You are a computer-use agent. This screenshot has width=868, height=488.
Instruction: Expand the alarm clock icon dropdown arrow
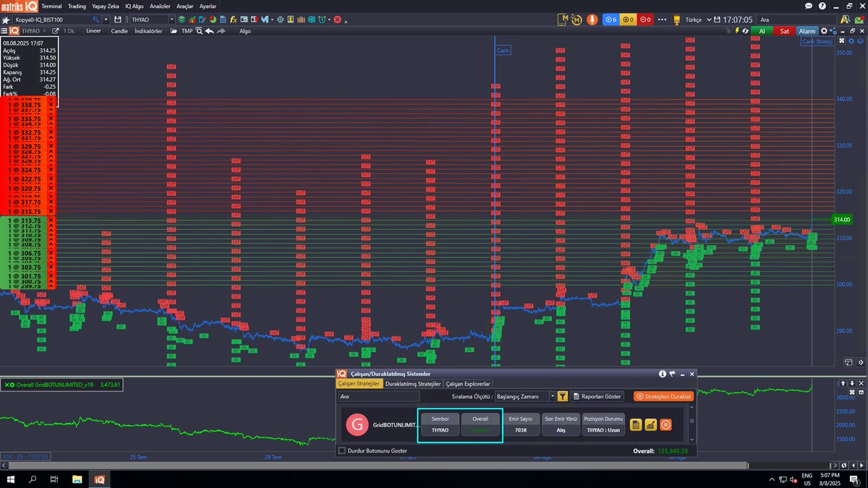(330, 20)
